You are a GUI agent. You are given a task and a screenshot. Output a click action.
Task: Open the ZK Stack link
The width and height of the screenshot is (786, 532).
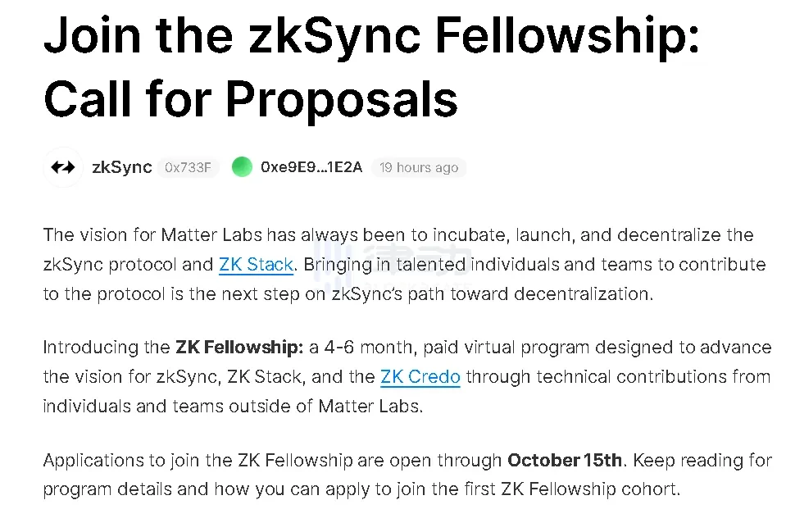tap(256, 265)
